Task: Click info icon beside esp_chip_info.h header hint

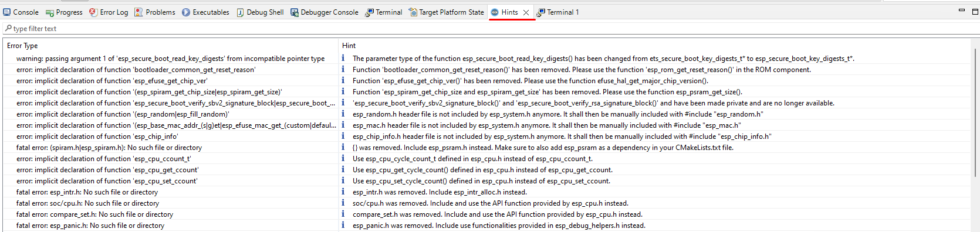Action: 343,136
